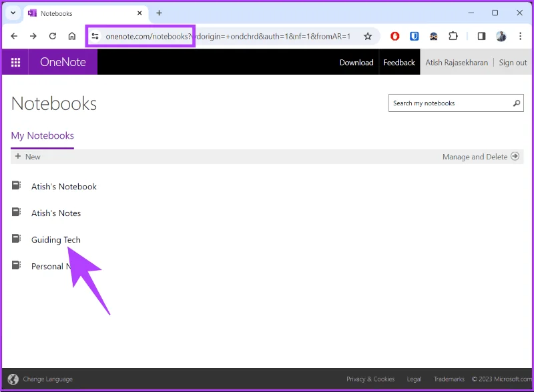Click notebook icon beside Personal notebook
Screen dimensions: 534x392
coord(16,265)
